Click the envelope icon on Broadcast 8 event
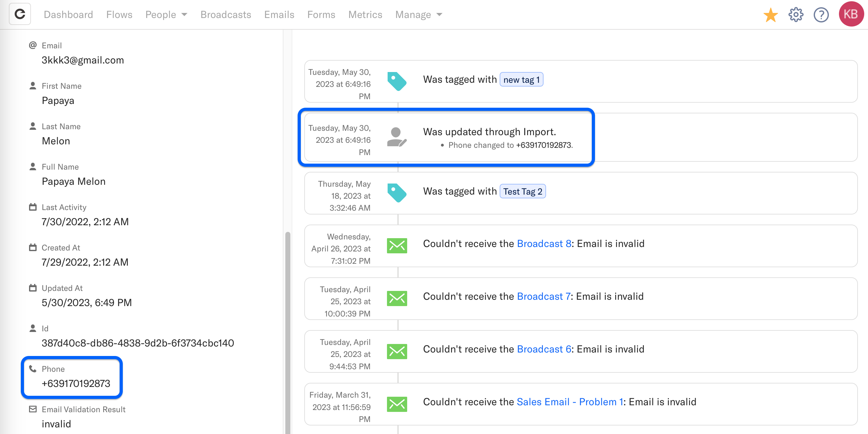868x434 pixels. click(397, 246)
